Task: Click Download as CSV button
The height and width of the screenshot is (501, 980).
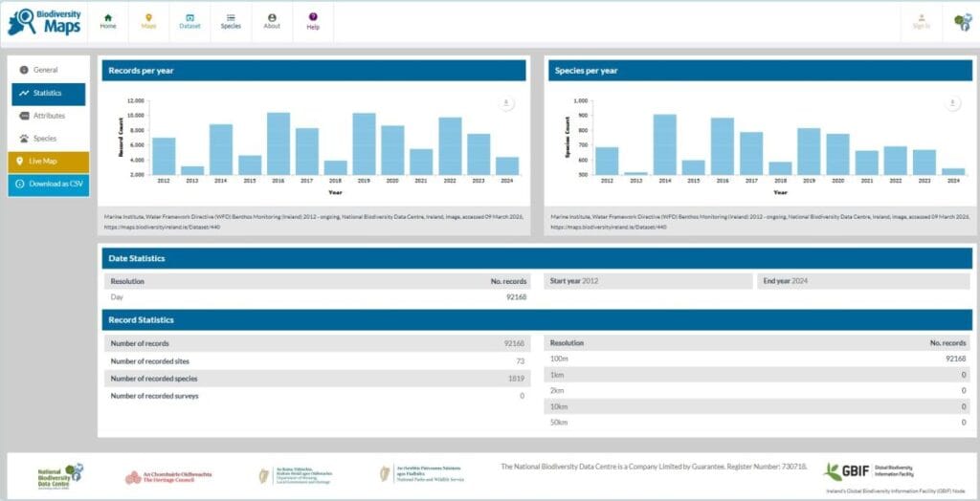Action: 49,185
